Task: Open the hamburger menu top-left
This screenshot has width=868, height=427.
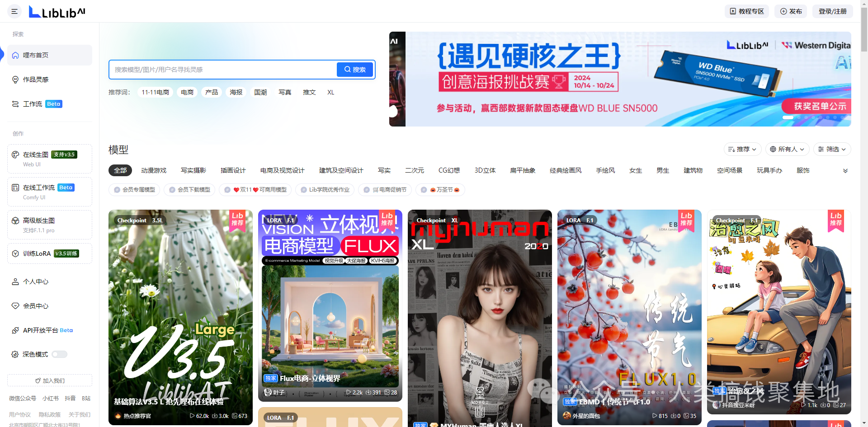Action: [x=14, y=11]
